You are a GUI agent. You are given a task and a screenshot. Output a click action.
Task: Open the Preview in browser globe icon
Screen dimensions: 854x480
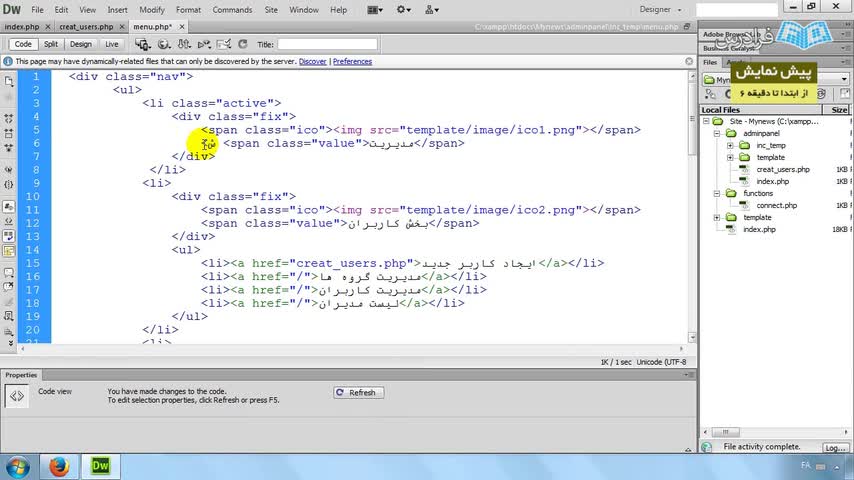163,44
